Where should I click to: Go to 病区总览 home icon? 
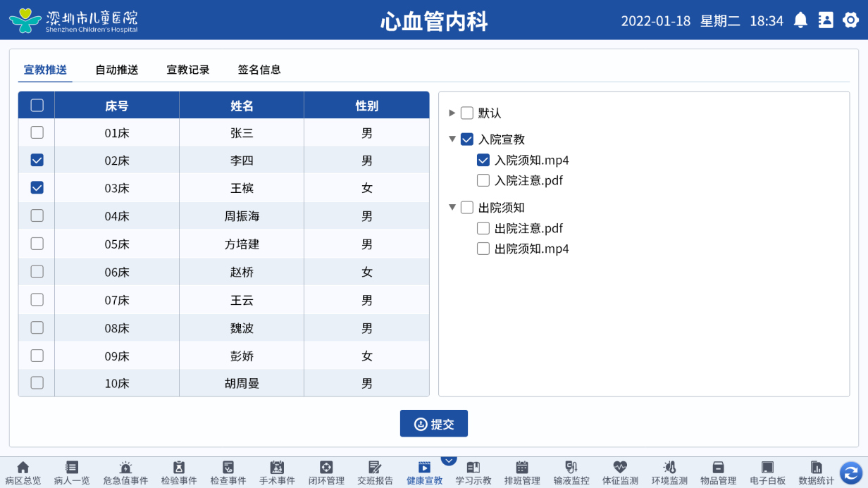tap(23, 468)
